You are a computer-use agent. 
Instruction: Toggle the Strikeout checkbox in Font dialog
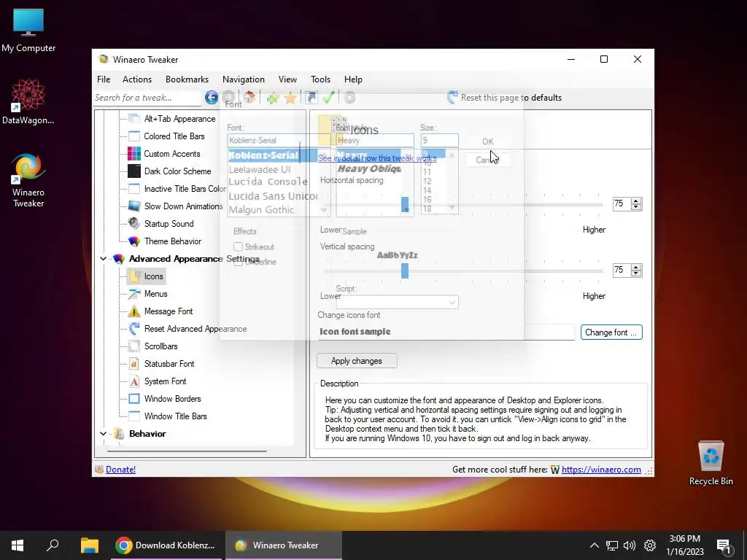[239, 246]
